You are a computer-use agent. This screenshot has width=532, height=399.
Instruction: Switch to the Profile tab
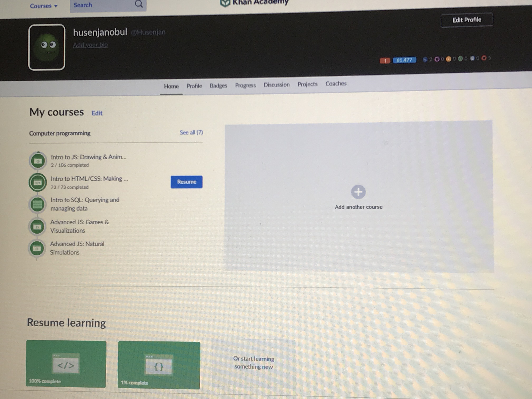(194, 86)
